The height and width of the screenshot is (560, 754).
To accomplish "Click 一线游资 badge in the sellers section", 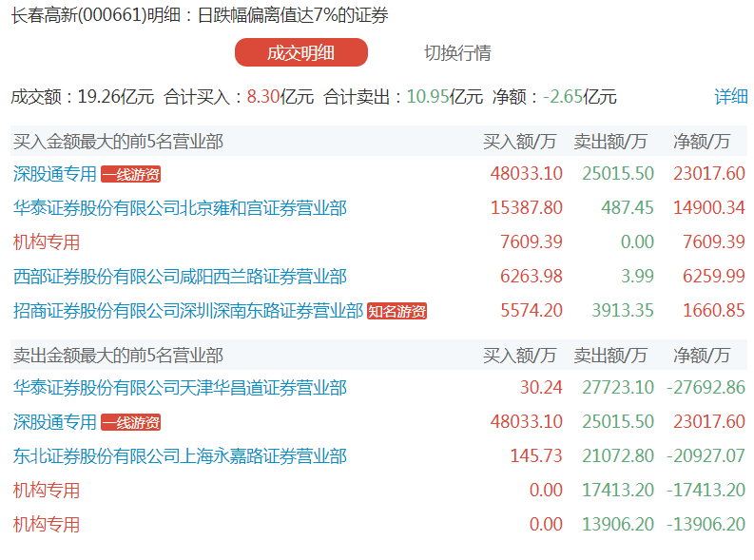I will [x=131, y=422].
